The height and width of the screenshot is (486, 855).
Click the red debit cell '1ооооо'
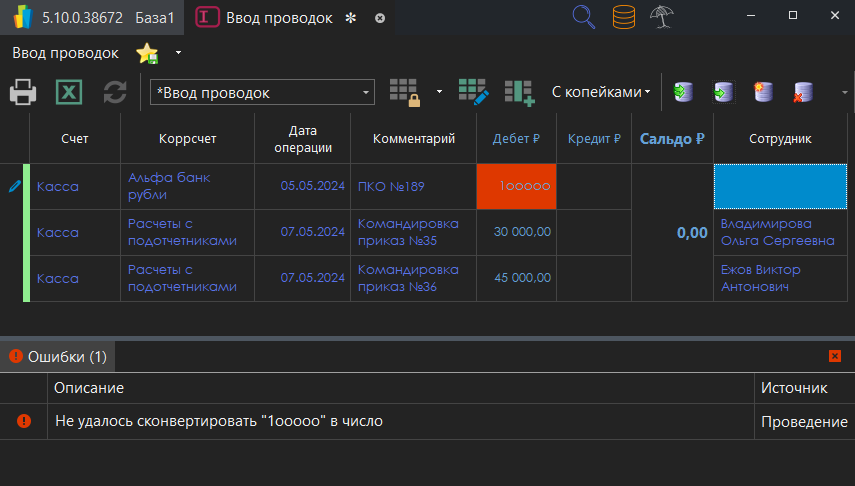click(x=516, y=187)
